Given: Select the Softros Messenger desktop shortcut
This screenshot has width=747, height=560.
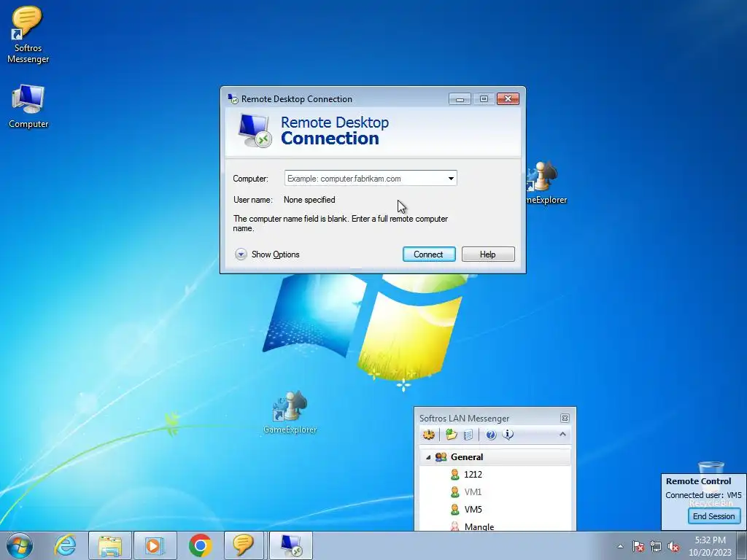Looking at the screenshot, I should coord(28,35).
